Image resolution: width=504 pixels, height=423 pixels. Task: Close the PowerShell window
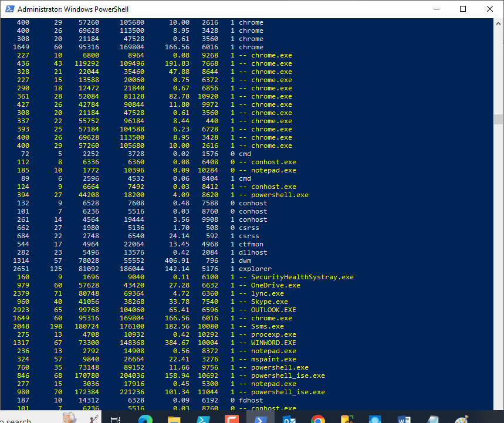[489, 9]
